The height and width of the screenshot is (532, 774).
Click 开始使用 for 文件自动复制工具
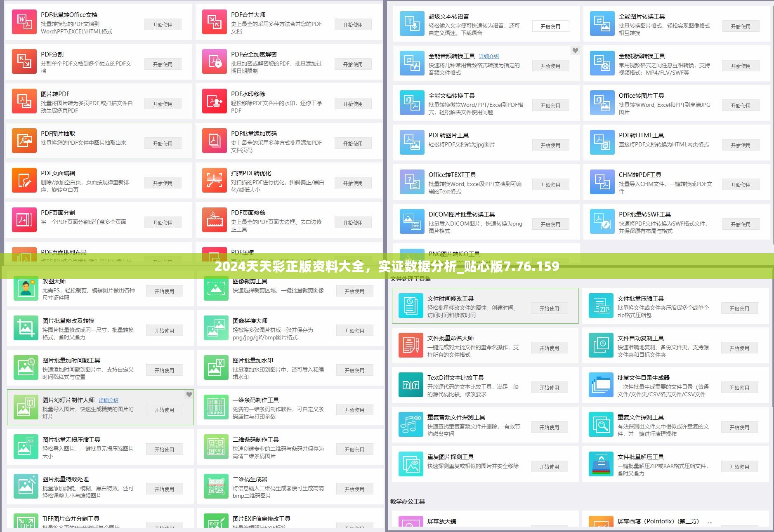(739, 348)
